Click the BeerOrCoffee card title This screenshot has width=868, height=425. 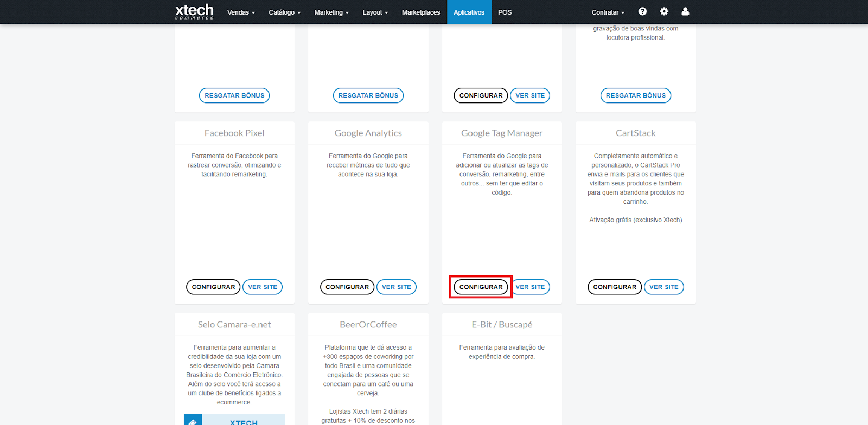click(368, 325)
